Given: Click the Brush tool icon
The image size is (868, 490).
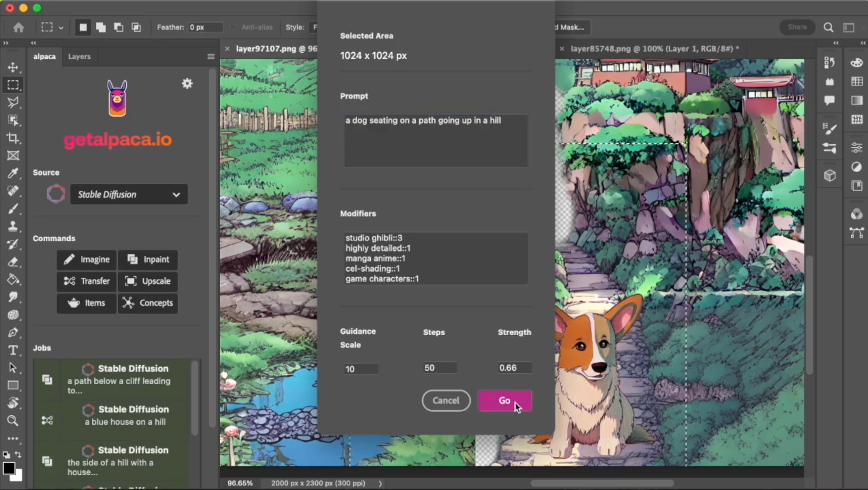Looking at the screenshot, I should pos(13,209).
